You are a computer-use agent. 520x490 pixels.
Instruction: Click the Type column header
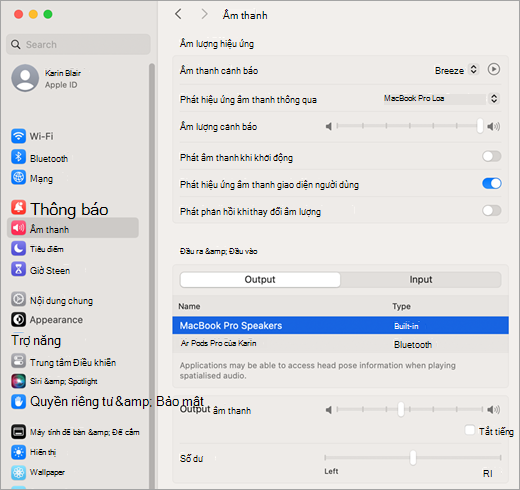click(x=401, y=306)
